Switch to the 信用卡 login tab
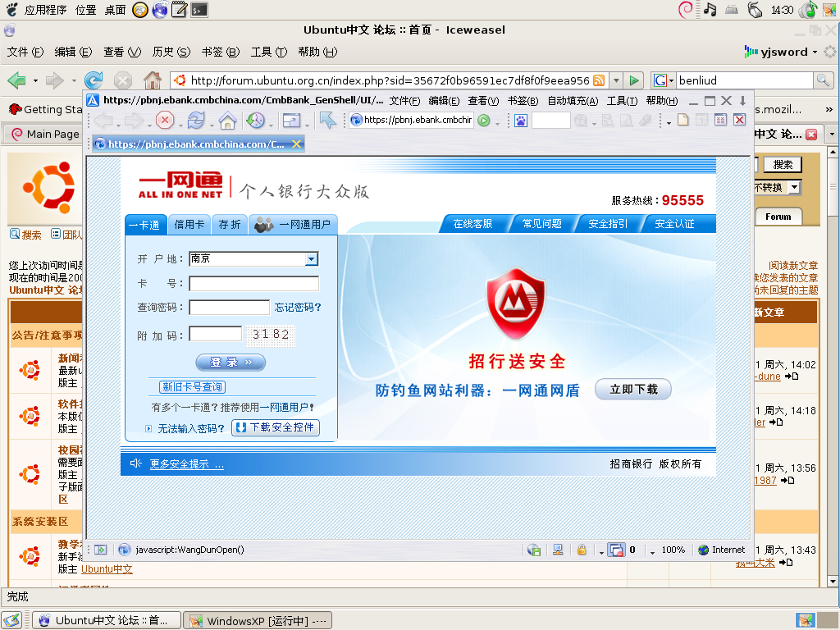The height and width of the screenshot is (630, 840). pos(189,225)
